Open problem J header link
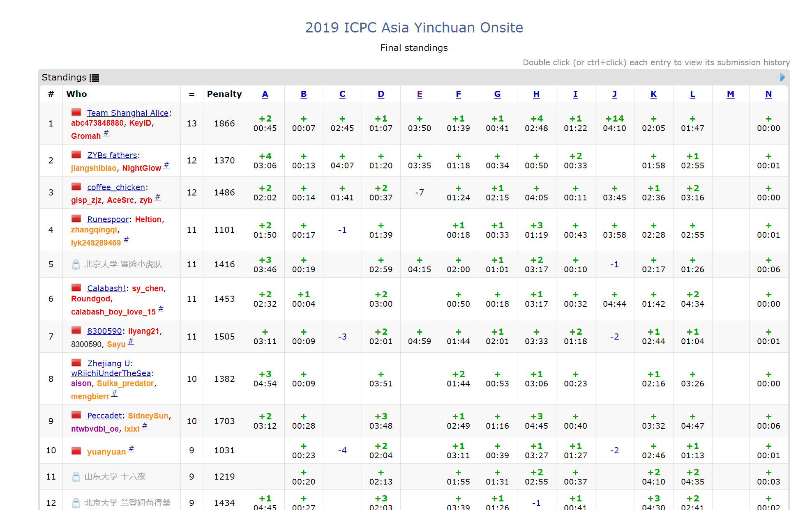The height and width of the screenshot is (510, 812). pos(614,94)
